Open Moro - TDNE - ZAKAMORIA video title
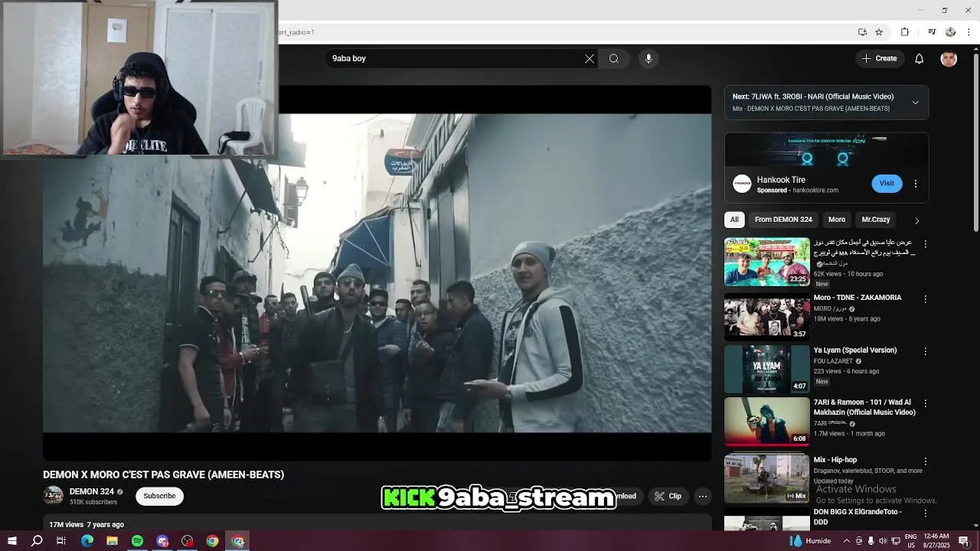This screenshot has width=980, height=551. pyautogui.click(x=857, y=298)
